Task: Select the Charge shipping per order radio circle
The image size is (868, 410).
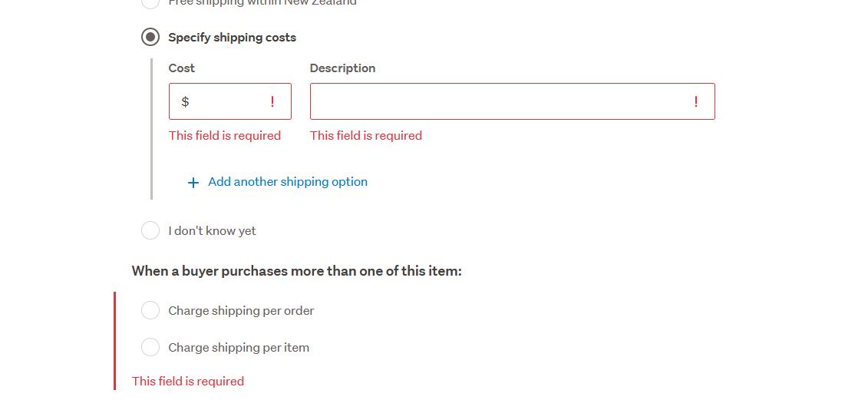Action: [x=150, y=310]
